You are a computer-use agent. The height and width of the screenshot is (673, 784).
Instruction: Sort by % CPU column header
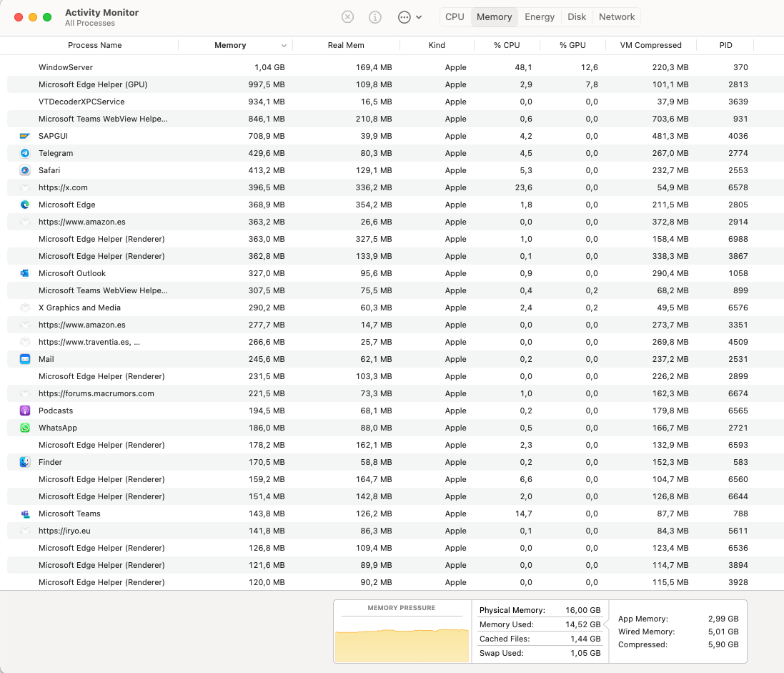[x=507, y=45]
